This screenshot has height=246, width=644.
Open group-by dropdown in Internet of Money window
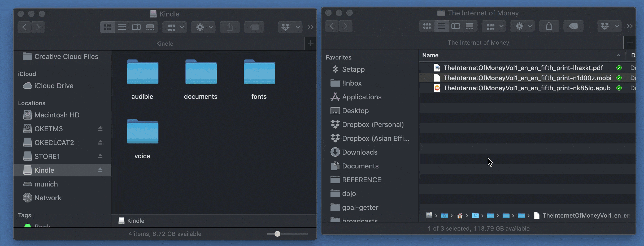pos(494,26)
